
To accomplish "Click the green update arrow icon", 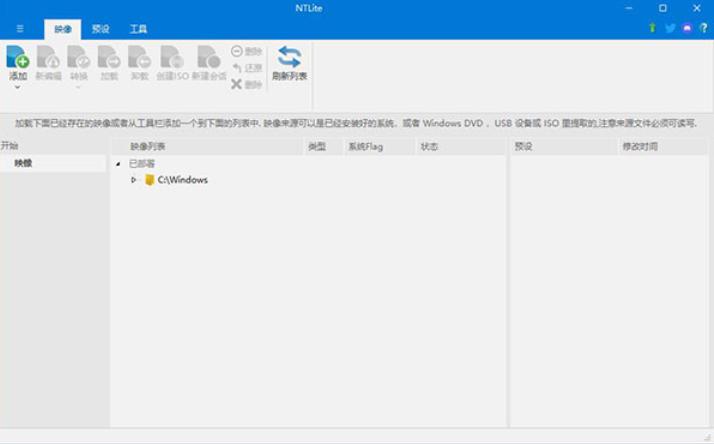I will point(653,28).
